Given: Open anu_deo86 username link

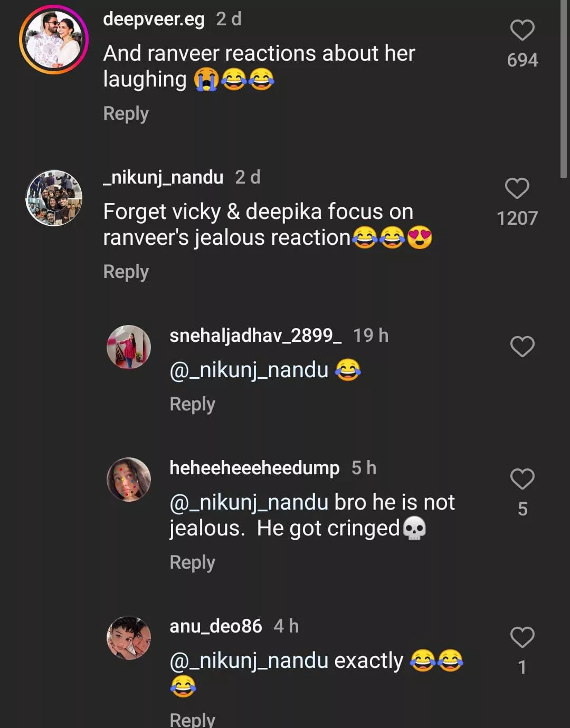Looking at the screenshot, I should (215, 626).
